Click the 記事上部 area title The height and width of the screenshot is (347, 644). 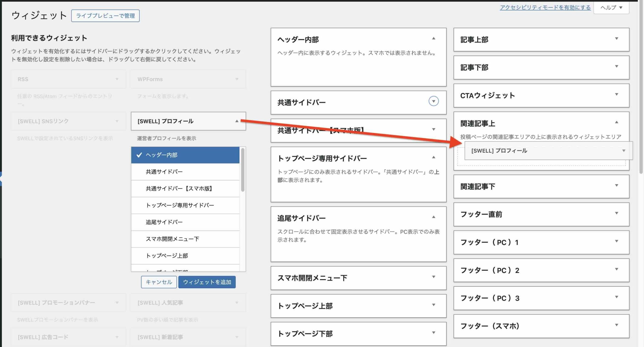(474, 40)
